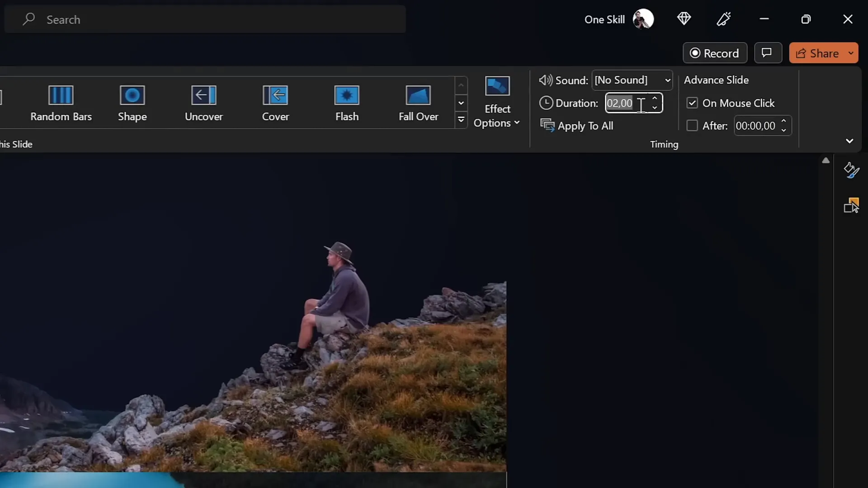Expand the transitions gallery with More arrow
The image size is (868, 488).
coord(461,120)
